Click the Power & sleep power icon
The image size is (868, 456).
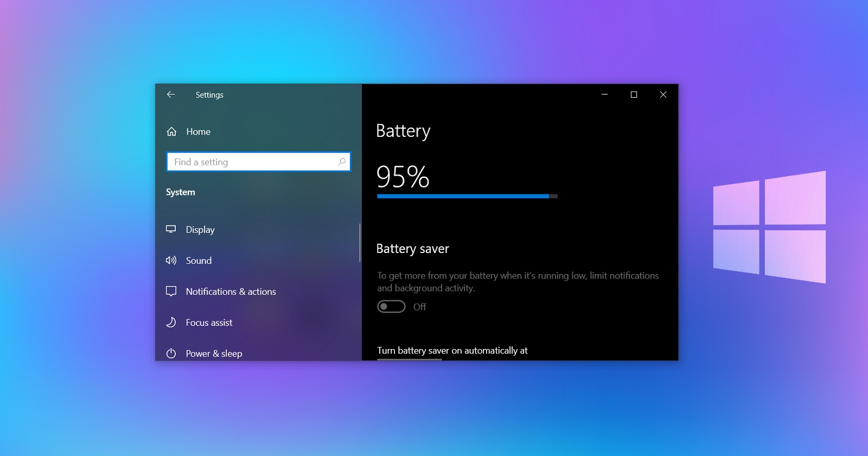(171, 353)
